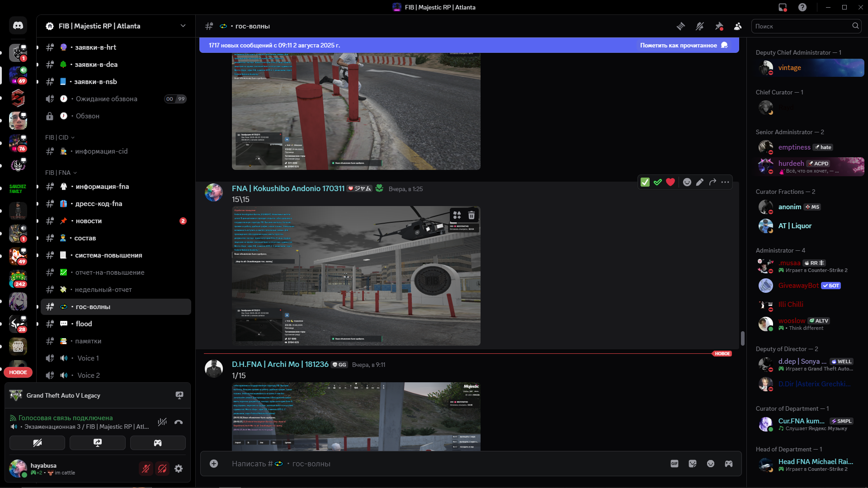Stream Grand Theft Auto V Legacy icon
The image size is (868, 488).
pos(179,395)
